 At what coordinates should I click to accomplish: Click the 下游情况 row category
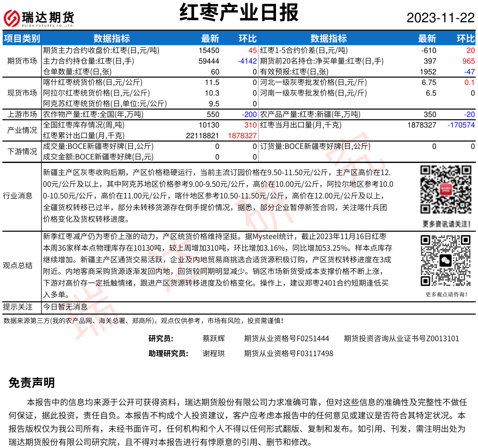tap(22, 152)
